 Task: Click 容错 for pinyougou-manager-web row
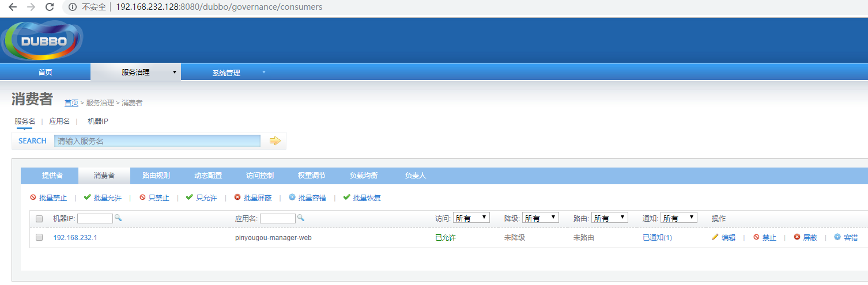[x=846, y=237]
